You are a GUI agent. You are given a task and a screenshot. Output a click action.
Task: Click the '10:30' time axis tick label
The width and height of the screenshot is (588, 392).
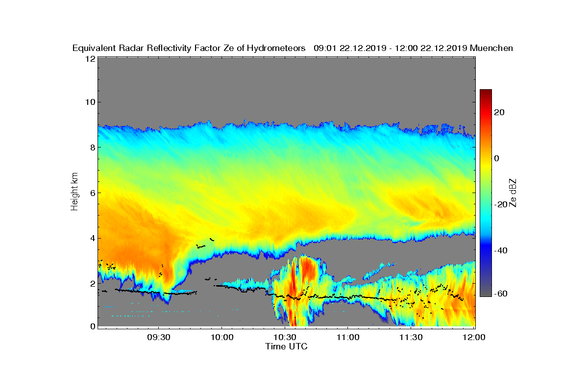(285, 338)
